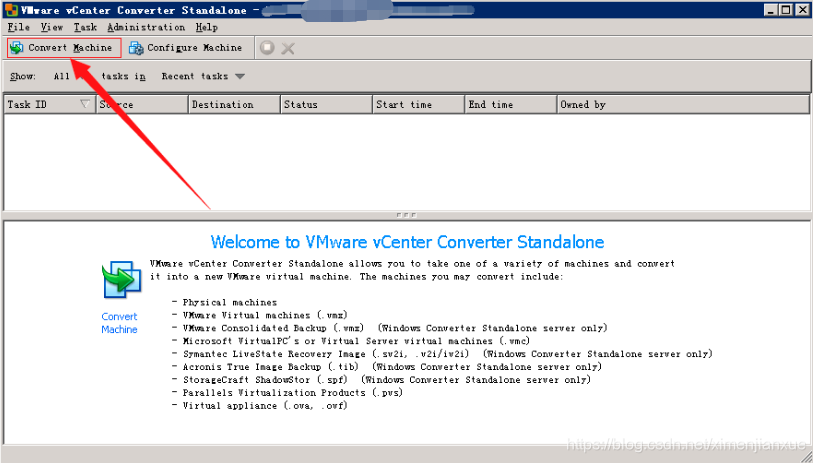
Task: Open the File menu
Action: pos(19,27)
